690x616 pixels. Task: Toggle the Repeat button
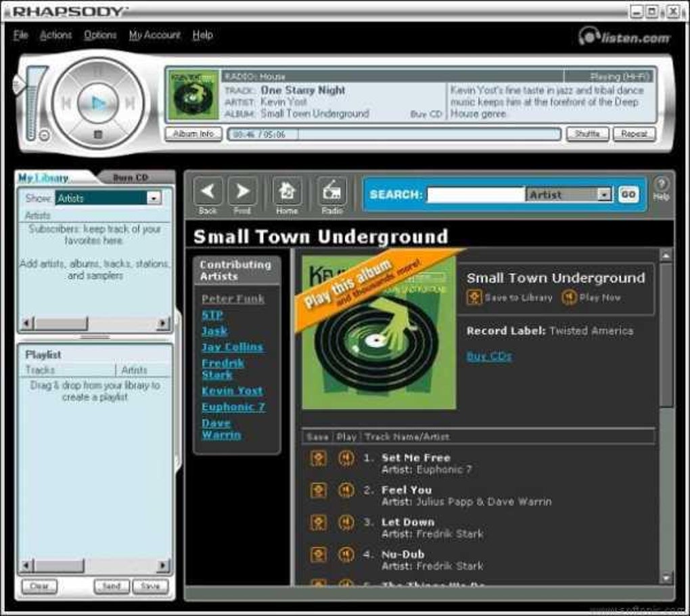point(634,134)
